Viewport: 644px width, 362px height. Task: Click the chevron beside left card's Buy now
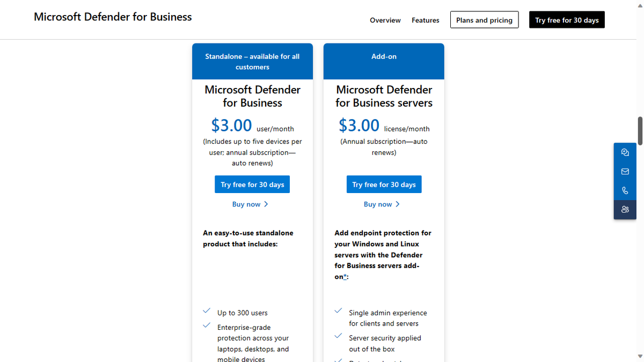[x=266, y=204]
